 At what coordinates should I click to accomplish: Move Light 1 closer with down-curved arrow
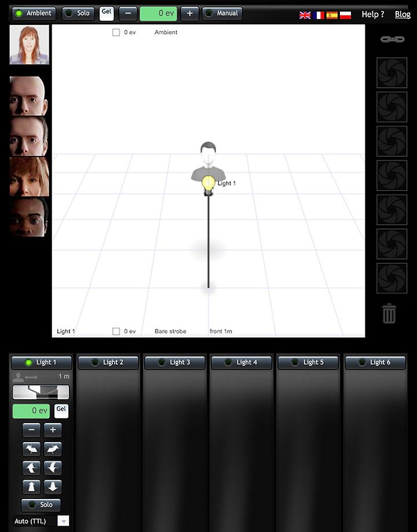pos(53,468)
